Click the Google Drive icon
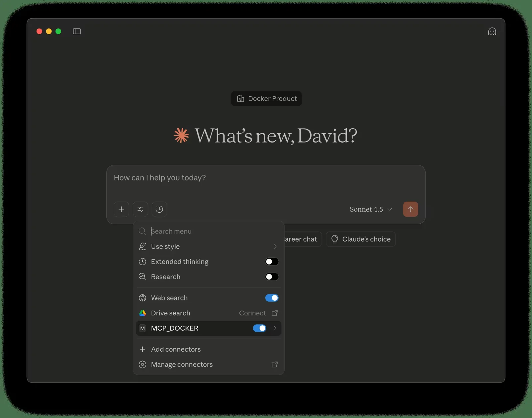The height and width of the screenshot is (418, 532). [x=142, y=313]
